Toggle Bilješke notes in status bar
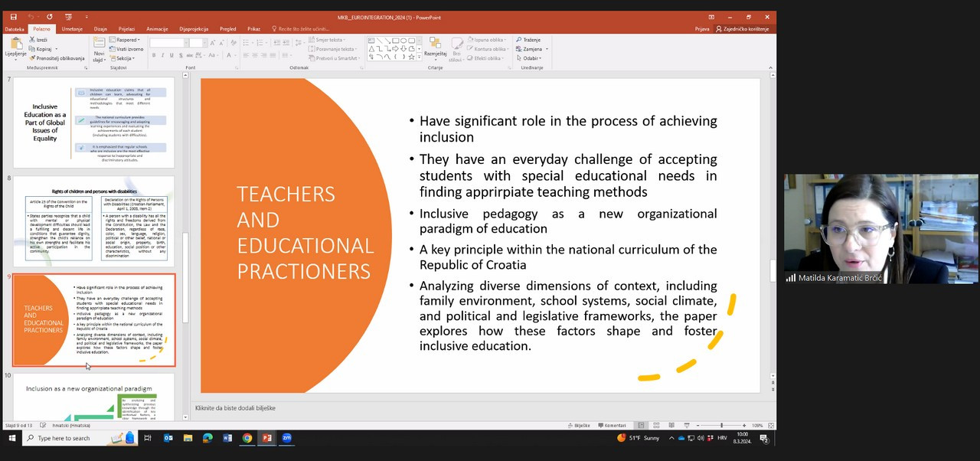 coord(579,425)
